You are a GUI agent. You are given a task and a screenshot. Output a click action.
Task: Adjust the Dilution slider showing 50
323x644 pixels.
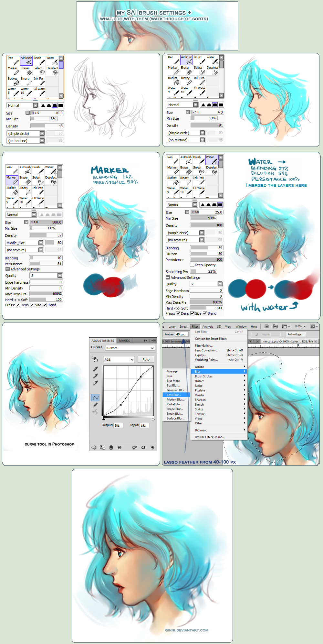click(x=207, y=254)
